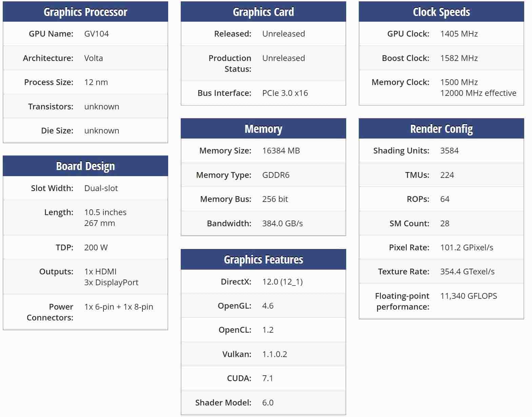
Task: Click the 11,340 GFLOPS performance value
Action: coord(469,296)
